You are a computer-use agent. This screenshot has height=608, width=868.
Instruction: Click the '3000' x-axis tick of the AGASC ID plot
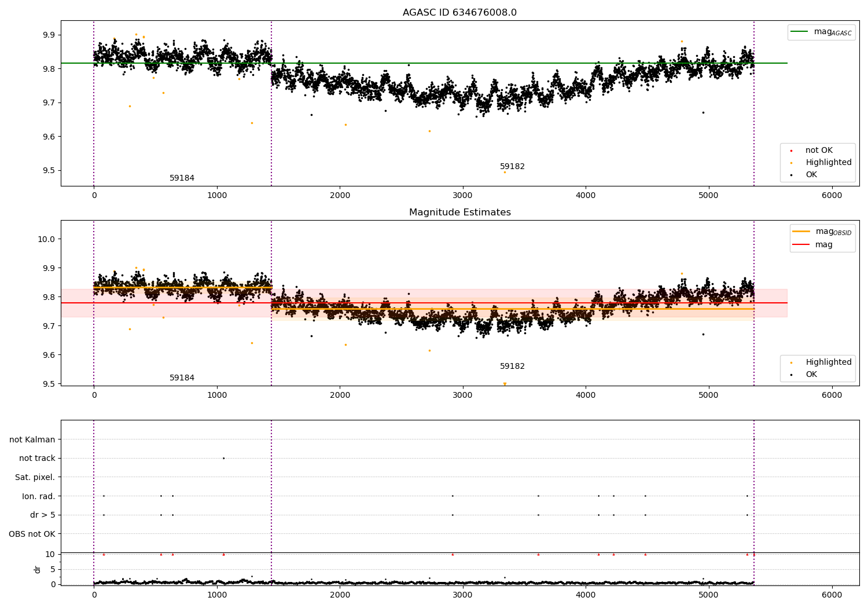(x=463, y=196)
